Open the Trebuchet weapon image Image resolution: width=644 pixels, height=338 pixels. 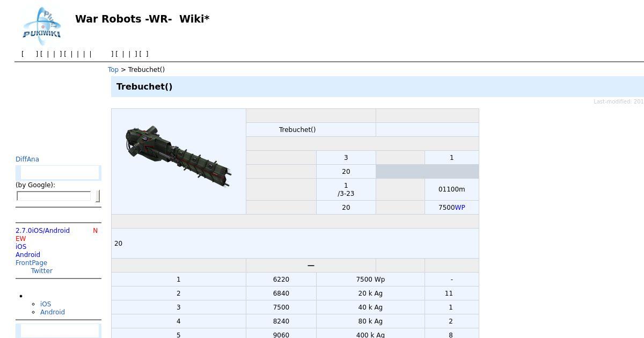tap(178, 157)
